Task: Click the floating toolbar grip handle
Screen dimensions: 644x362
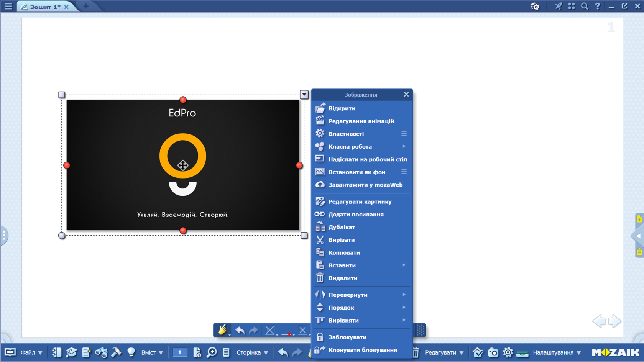Action: [x=421, y=330]
